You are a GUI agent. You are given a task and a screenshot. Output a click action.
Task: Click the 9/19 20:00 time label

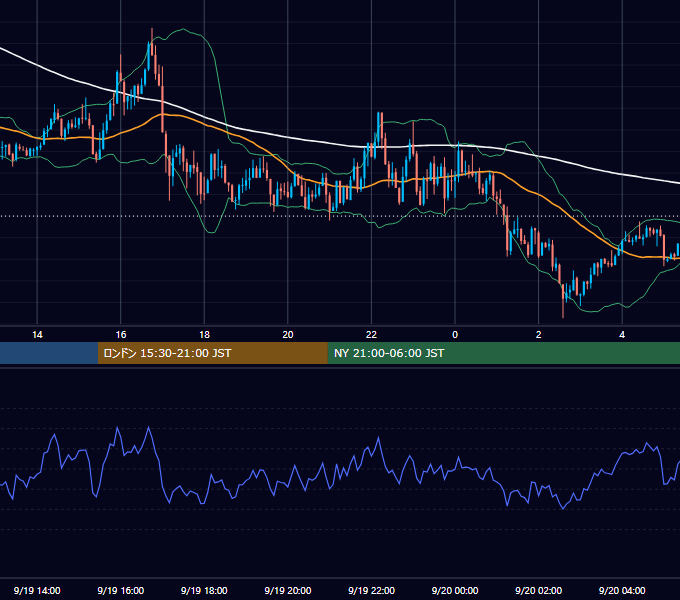pos(288,590)
